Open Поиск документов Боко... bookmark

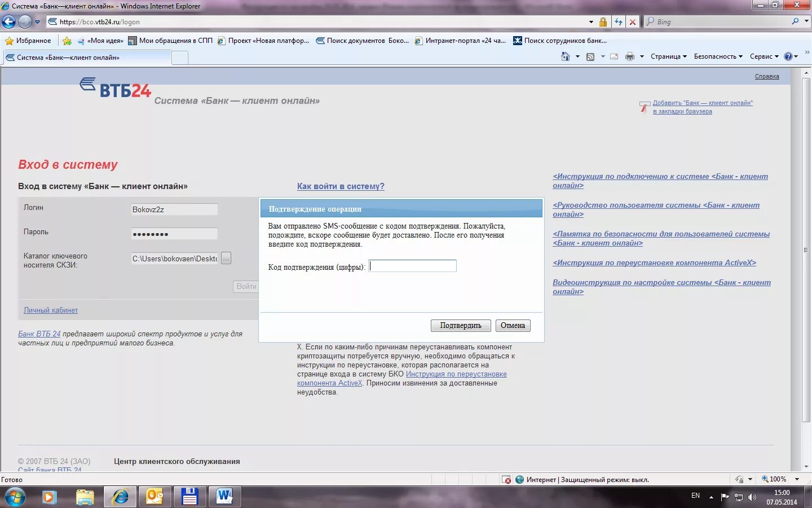(x=362, y=41)
